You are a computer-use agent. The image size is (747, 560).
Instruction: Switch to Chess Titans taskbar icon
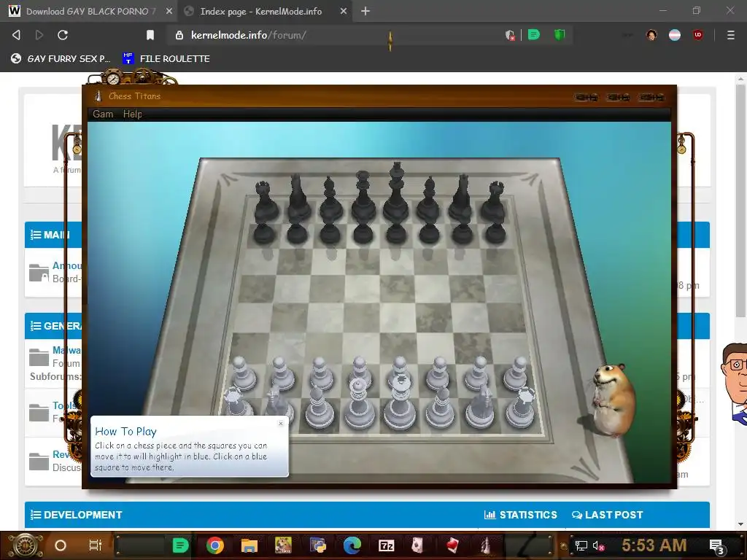[x=485, y=545]
